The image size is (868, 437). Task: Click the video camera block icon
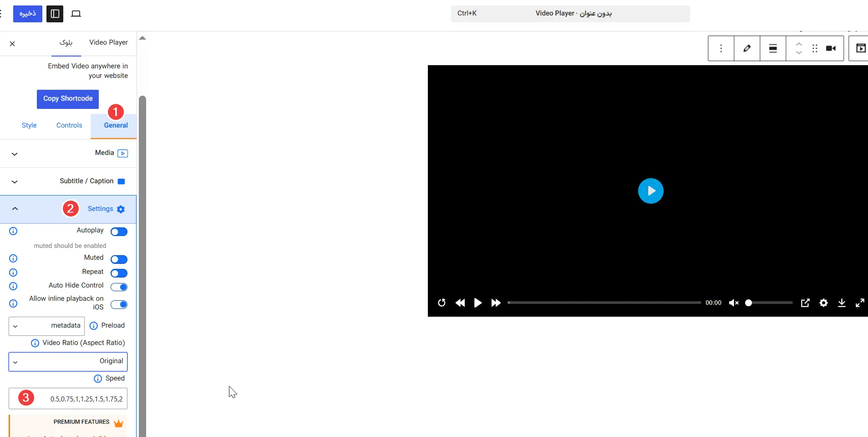(x=831, y=48)
